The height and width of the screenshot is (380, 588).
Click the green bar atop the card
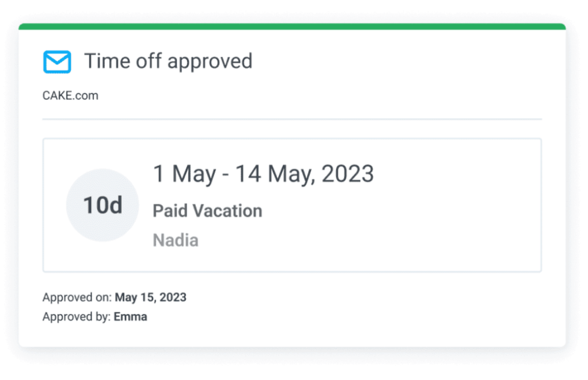click(292, 27)
